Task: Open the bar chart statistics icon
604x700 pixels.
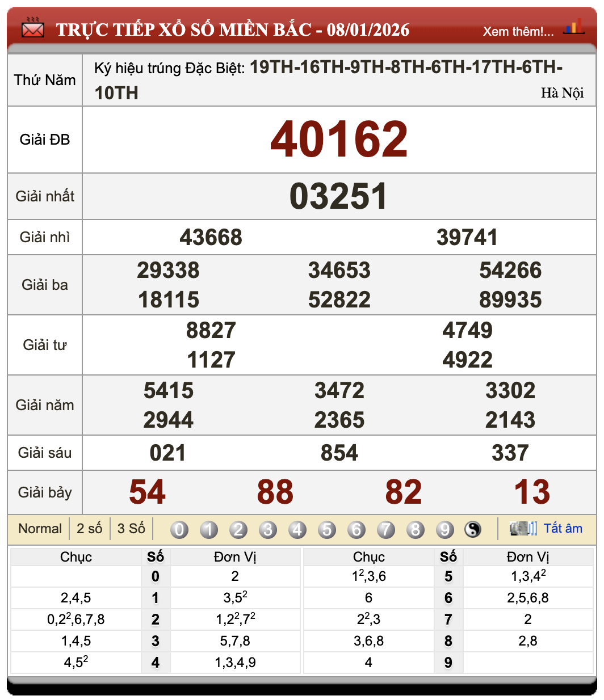Action: click(x=575, y=26)
